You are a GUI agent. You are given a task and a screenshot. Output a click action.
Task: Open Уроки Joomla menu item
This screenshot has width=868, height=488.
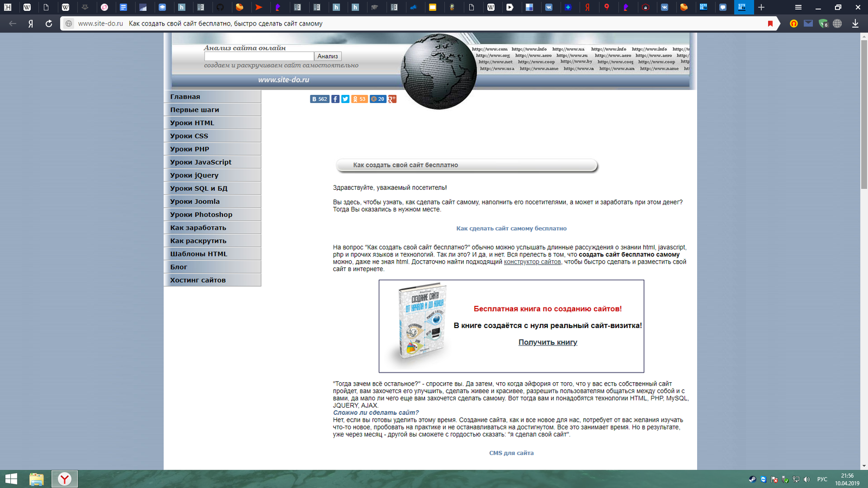pyautogui.click(x=212, y=202)
